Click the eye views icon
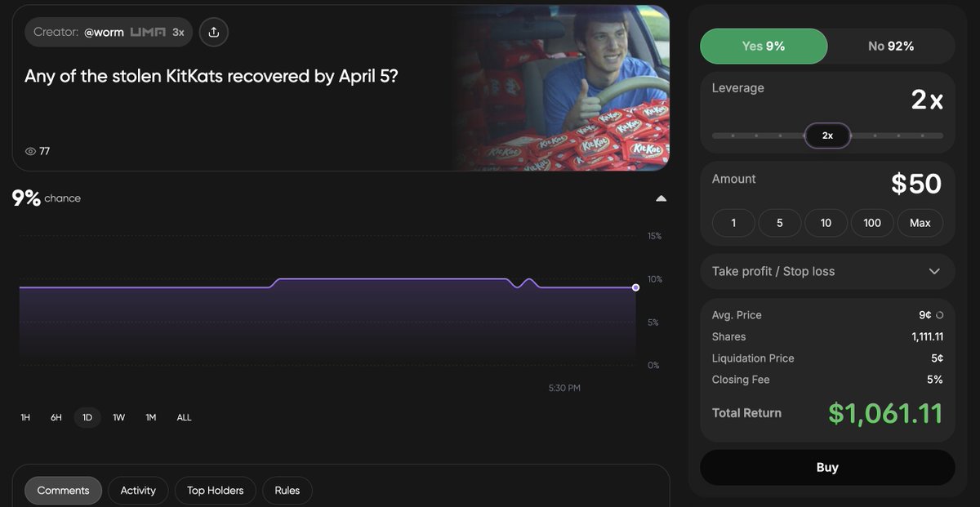Viewport: 980px width, 507px height. pyautogui.click(x=30, y=151)
